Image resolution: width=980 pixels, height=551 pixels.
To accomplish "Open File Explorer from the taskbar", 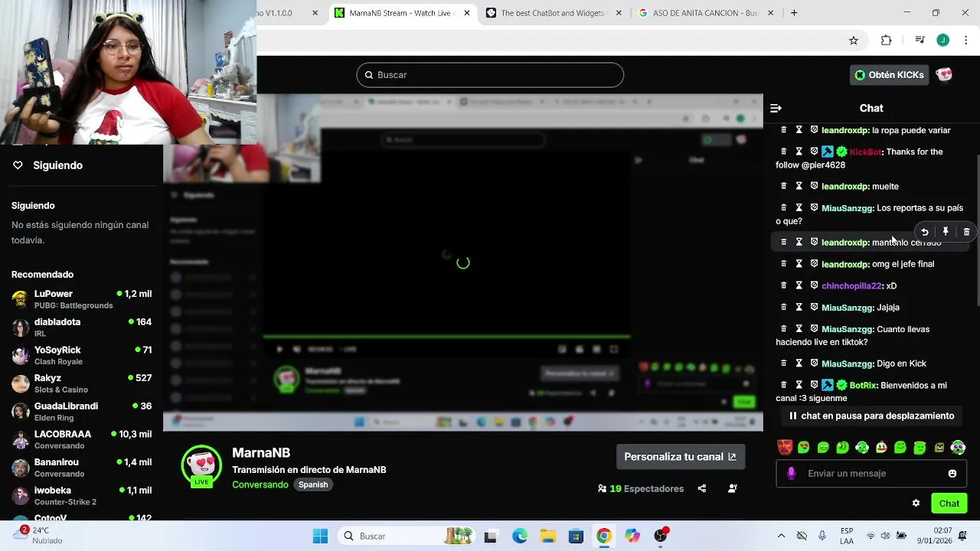I will point(548,536).
